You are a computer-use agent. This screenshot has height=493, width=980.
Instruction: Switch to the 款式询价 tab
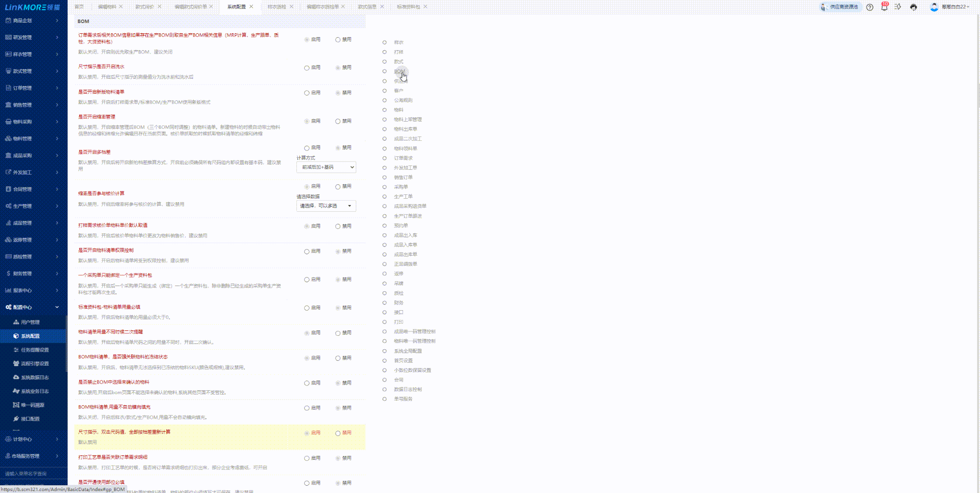[x=144, y=7]
